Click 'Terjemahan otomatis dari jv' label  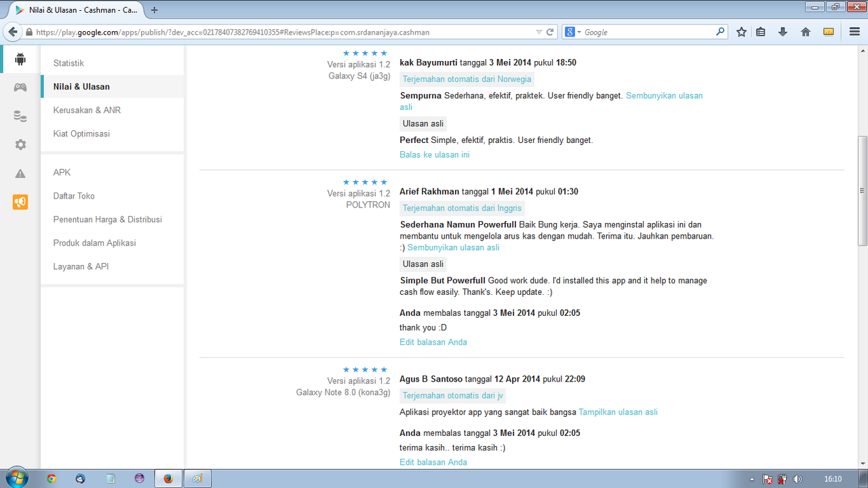[x=453, y=396]
